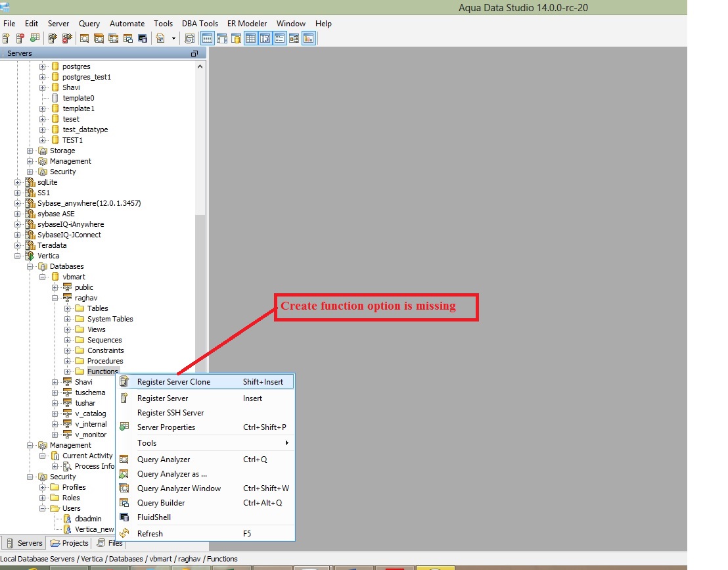
Task: Open the Query menu
Action: (x=89, y=23)
